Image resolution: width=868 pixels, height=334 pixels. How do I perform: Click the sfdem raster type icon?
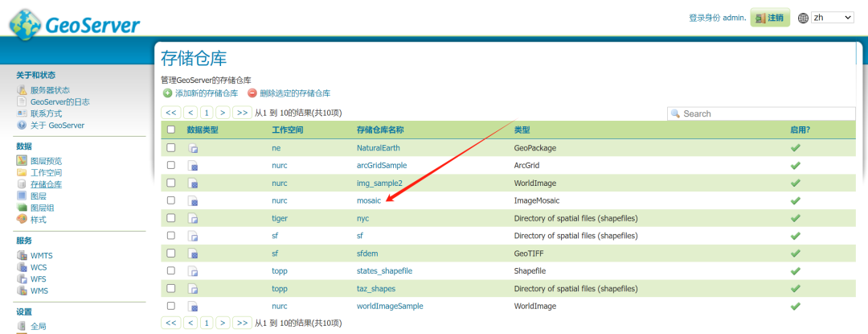click(x=193, y=254)
